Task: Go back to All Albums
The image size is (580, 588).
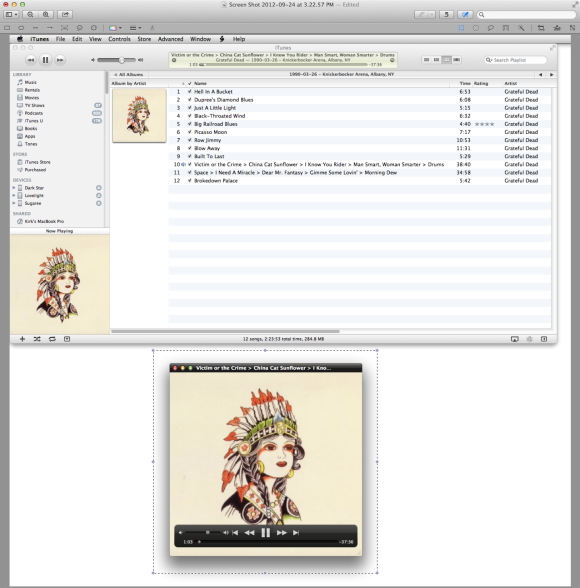Action: coord(129,75)
